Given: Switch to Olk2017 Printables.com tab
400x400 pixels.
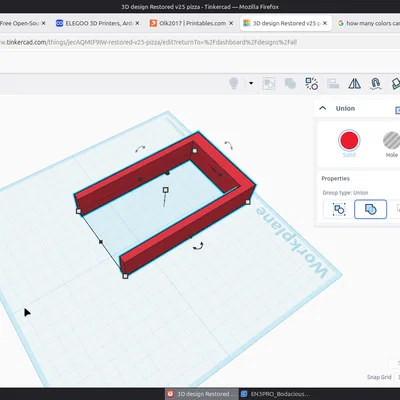Looking at the screenshot, I should click(x=192, y=23).
